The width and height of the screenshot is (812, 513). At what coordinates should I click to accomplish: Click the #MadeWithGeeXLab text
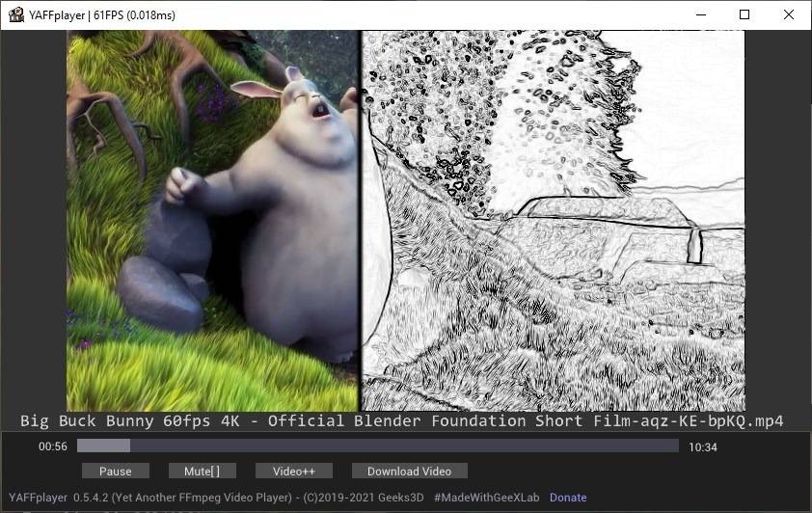(x=487, y=498)
